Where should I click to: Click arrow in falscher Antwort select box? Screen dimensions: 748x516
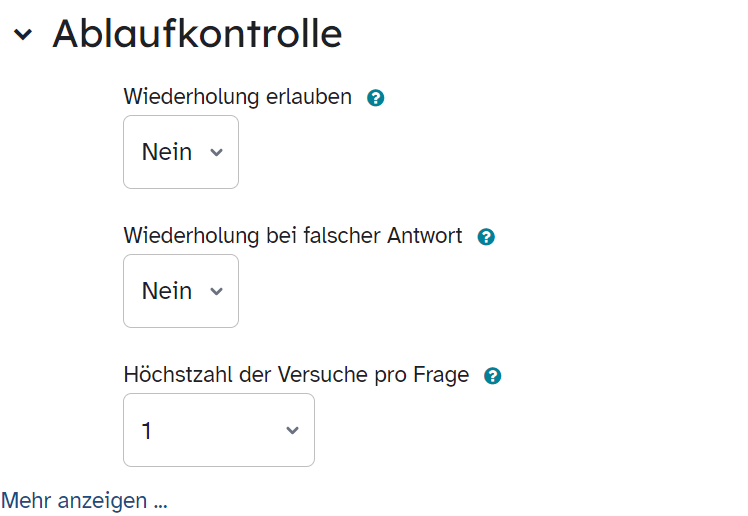tap(217, 291)
